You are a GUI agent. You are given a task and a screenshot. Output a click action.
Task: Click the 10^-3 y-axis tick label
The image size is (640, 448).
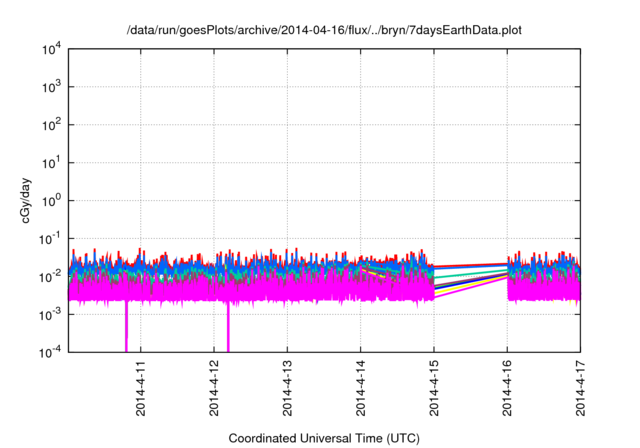(x=50, y=314)
